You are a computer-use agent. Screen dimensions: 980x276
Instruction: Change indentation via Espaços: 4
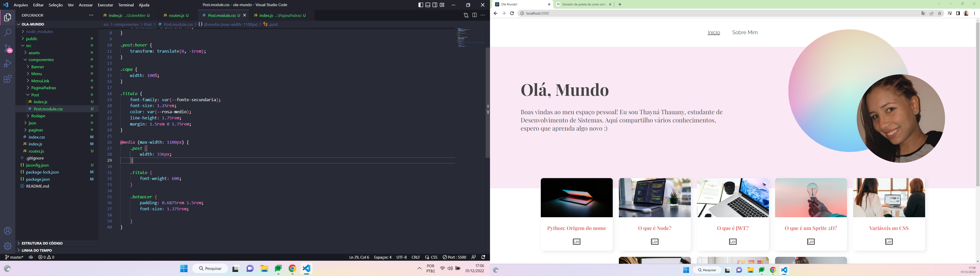382,257
